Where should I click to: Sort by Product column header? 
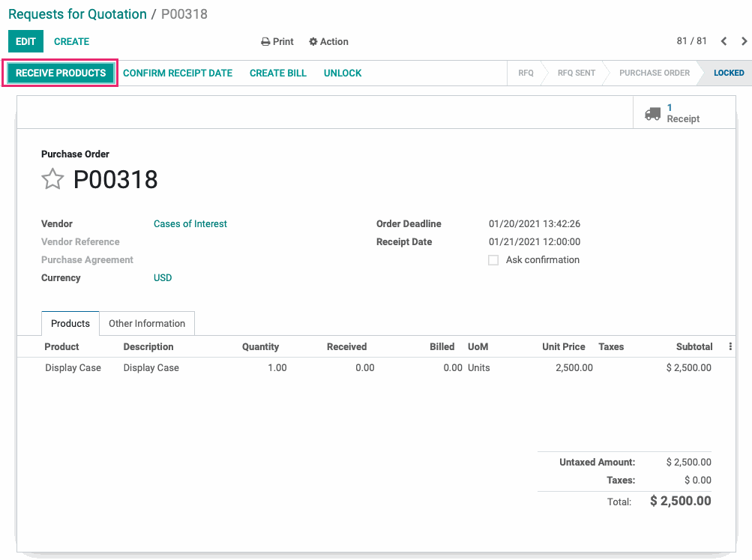(61, 346)
